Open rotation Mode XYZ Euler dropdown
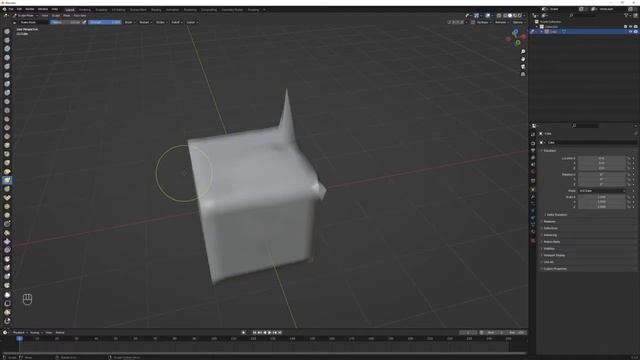 [x=602, y=191]
